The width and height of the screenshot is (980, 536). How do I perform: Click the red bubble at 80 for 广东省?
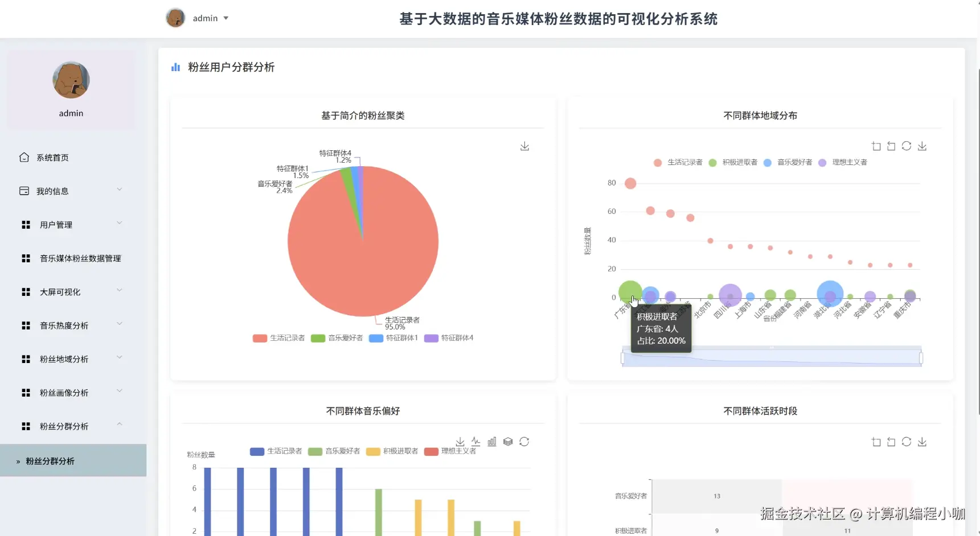click(x=630, y=183)
